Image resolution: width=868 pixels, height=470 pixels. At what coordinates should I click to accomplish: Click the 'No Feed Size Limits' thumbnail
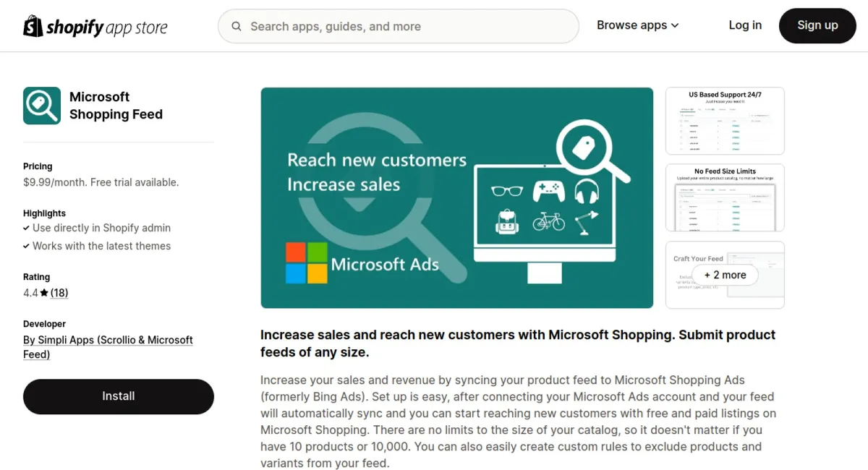[724, 197]
